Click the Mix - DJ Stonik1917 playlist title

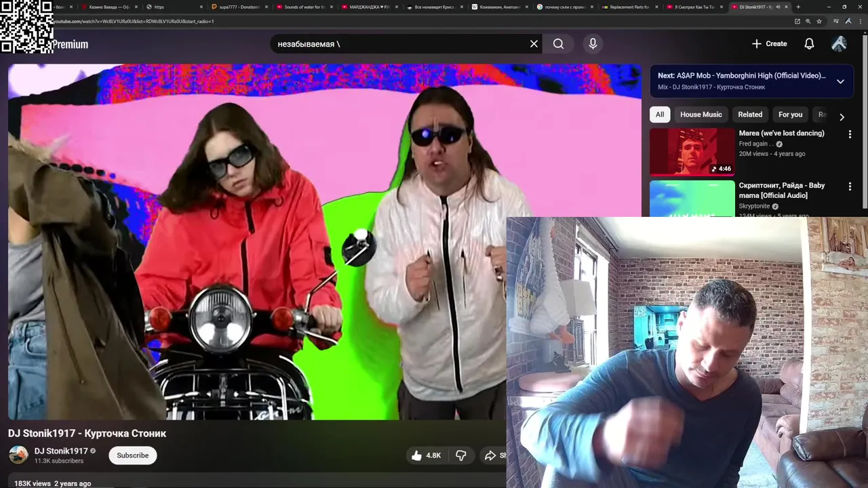click(x=711, y=87)
